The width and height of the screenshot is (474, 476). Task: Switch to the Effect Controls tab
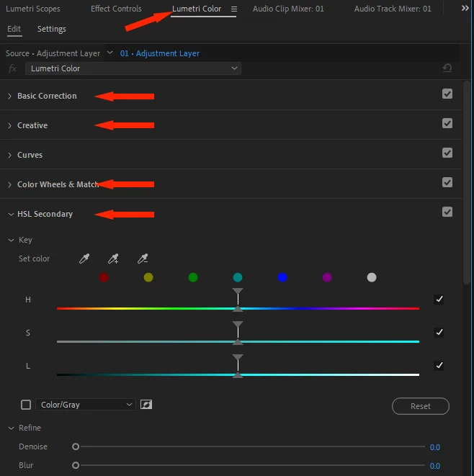116,9
